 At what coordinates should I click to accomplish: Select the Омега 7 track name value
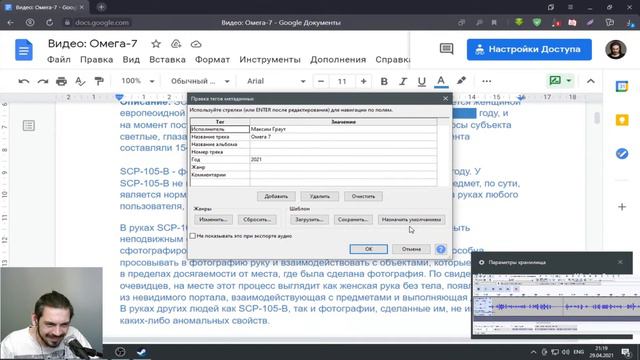343,137
